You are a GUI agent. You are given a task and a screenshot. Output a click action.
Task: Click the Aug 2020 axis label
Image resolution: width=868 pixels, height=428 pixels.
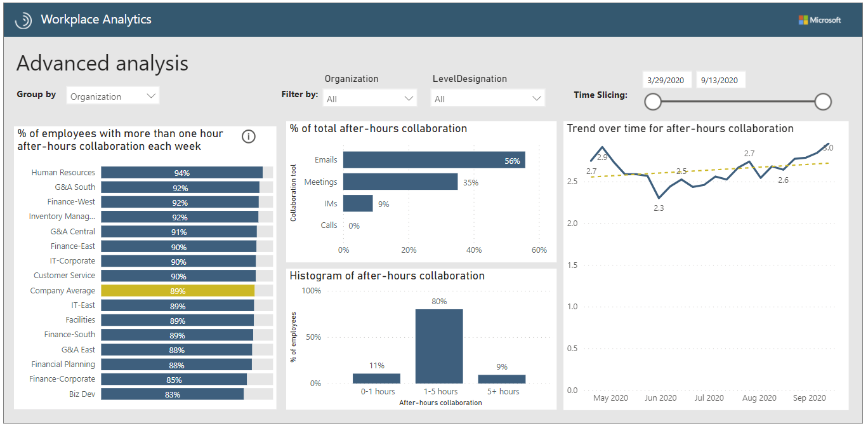(759, 398)
